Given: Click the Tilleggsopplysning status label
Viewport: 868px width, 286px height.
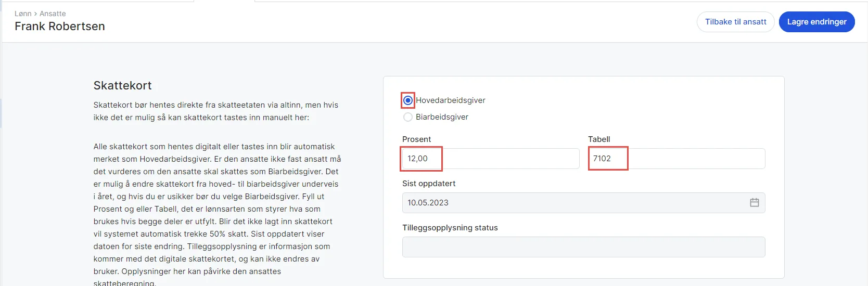Looking at the screenshot, I should coord(450,228).
